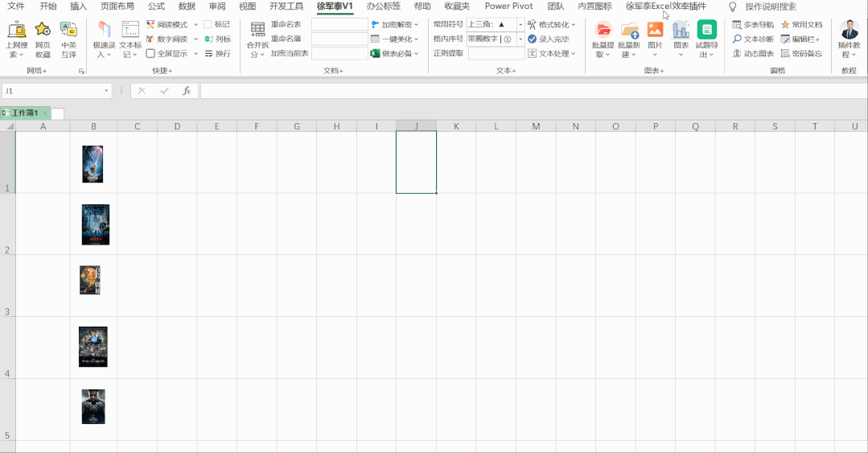
Task: Open 文本诊断 text diagnosis
Action: tap(753, 39)
